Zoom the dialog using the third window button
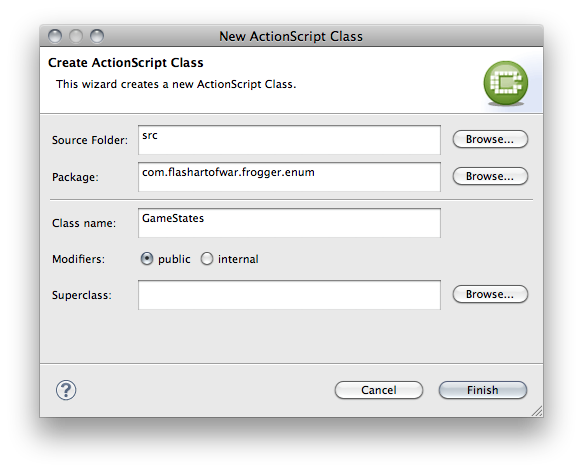583x472 pixels. tap(97, 36)
